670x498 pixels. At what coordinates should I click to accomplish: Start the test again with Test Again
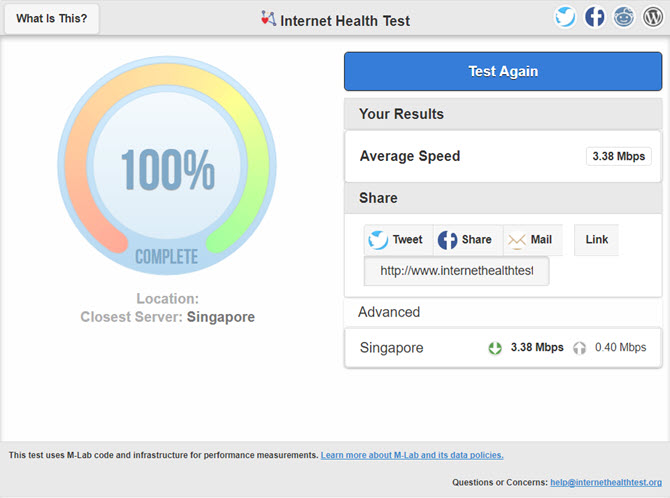click(x=503, y=71)
